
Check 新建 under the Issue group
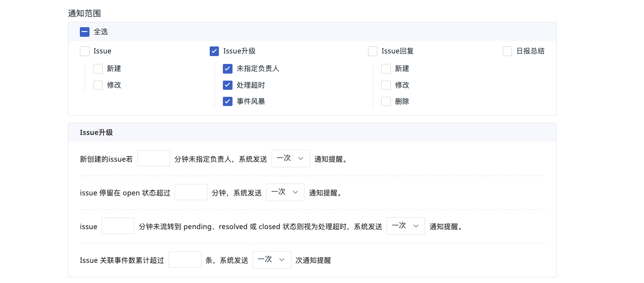tap(98, 69)
